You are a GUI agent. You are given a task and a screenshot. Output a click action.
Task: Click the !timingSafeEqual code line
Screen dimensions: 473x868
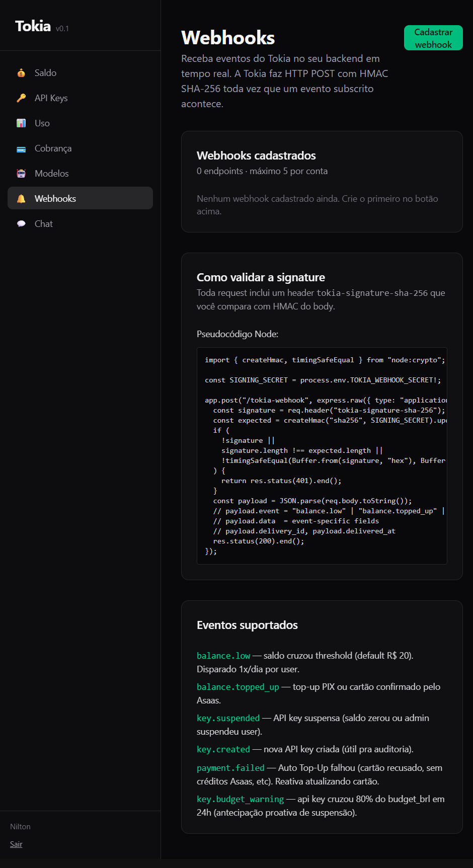(x=334, y=460)
